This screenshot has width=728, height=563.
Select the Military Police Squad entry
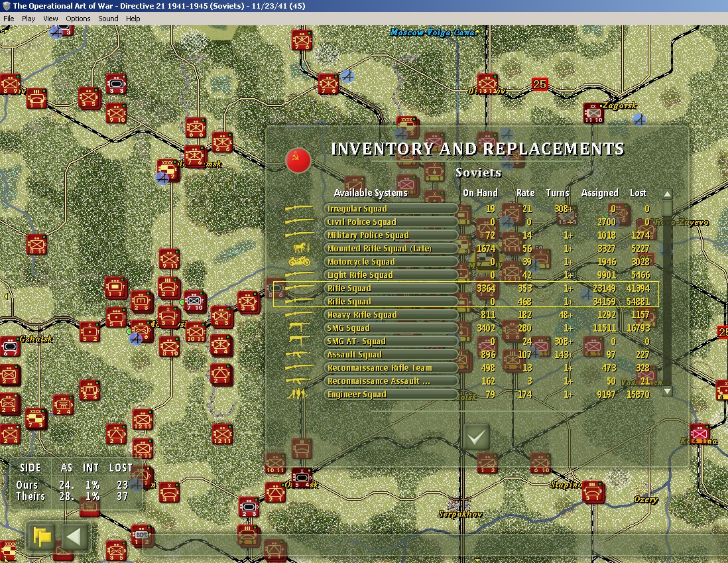click(391, 235)
